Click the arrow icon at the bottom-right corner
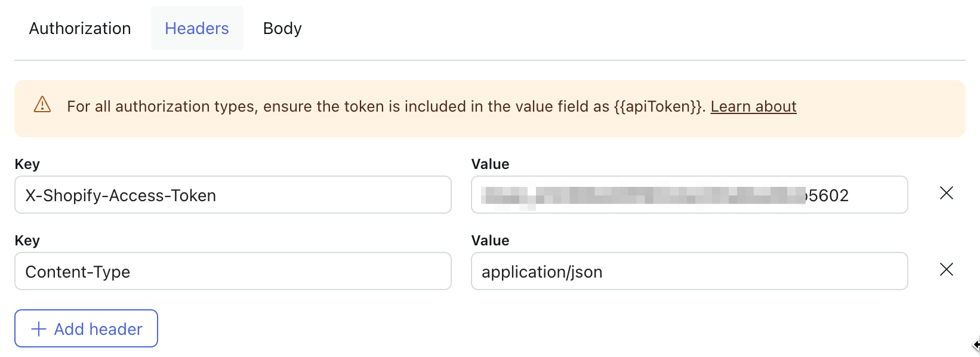This screenshot has width=980, height=357. point(976,344)
